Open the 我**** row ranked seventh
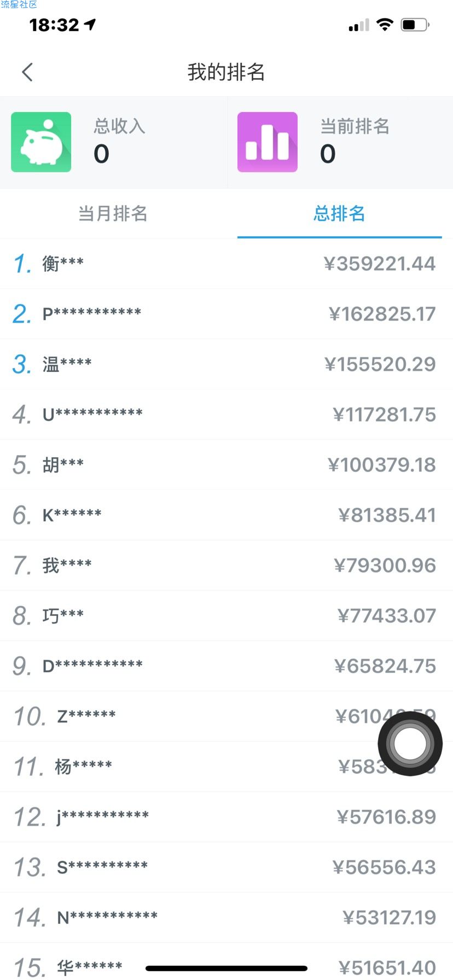 (226, 565)
